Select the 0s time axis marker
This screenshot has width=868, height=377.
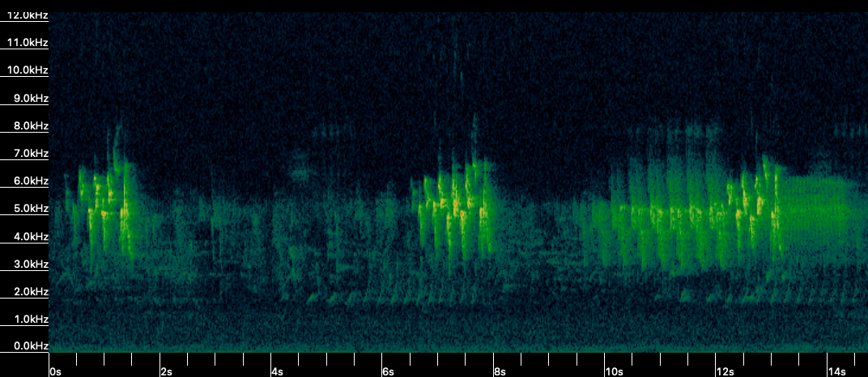click(56, 371)
